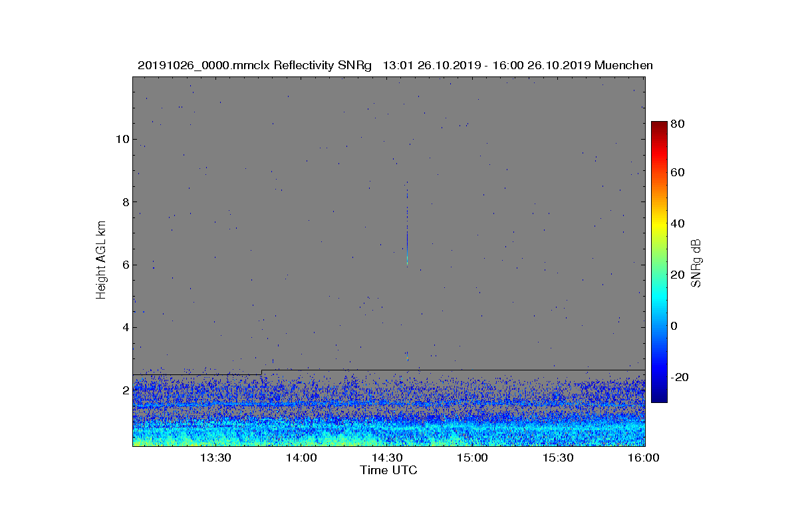Viewport: 798px width, 532px height.
Task: Click the height tick label '2'
Action: click(125, 390)
